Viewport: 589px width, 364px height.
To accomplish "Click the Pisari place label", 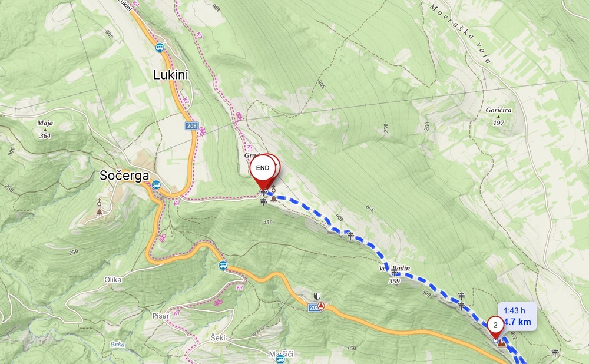I will [x=161, y=316].
